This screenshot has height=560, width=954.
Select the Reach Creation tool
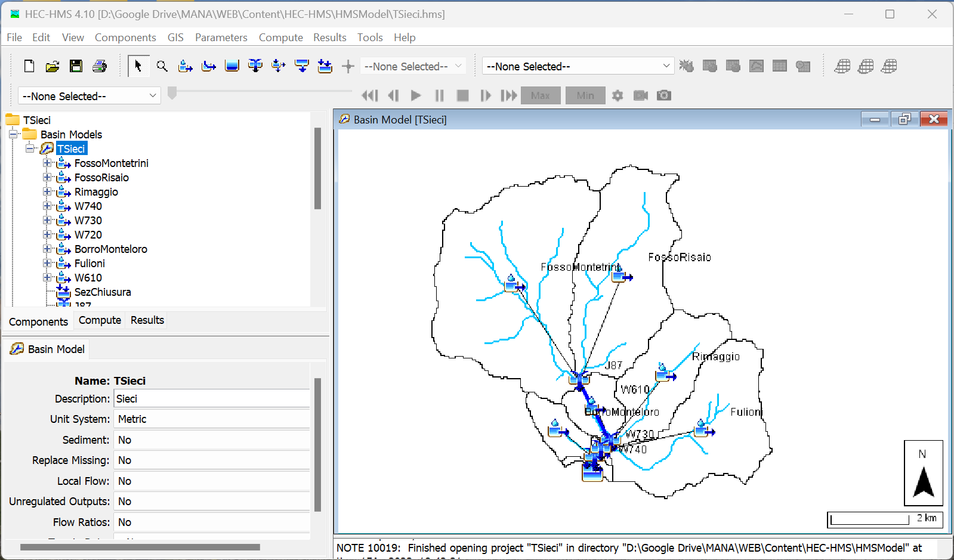(x=209, y=66)
